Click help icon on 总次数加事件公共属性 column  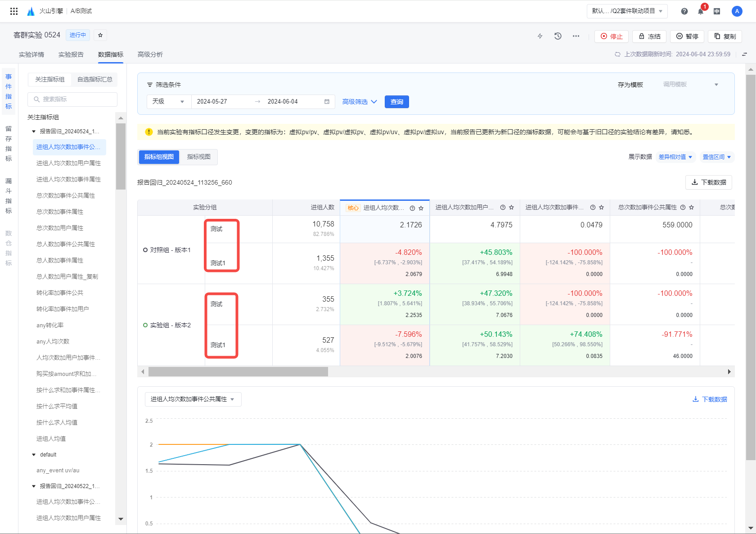click(x=683, y=208)
